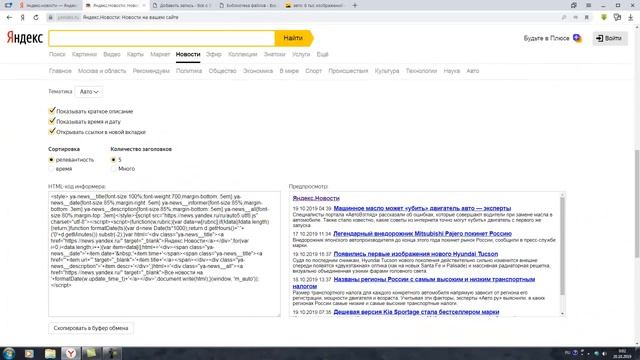Image resolution: width=640 pixels, height=360 pixels.
Task: Open the 'Наука' news category
Action: click(x=451, y=71)
